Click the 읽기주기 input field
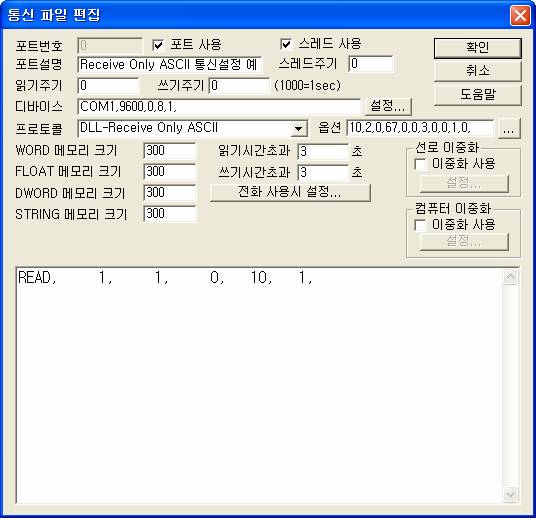 [108, 86]
